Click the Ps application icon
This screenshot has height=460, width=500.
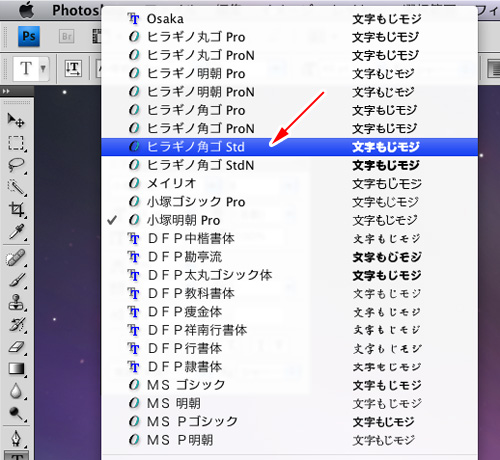pyautogui.click(x=29, y=36)
